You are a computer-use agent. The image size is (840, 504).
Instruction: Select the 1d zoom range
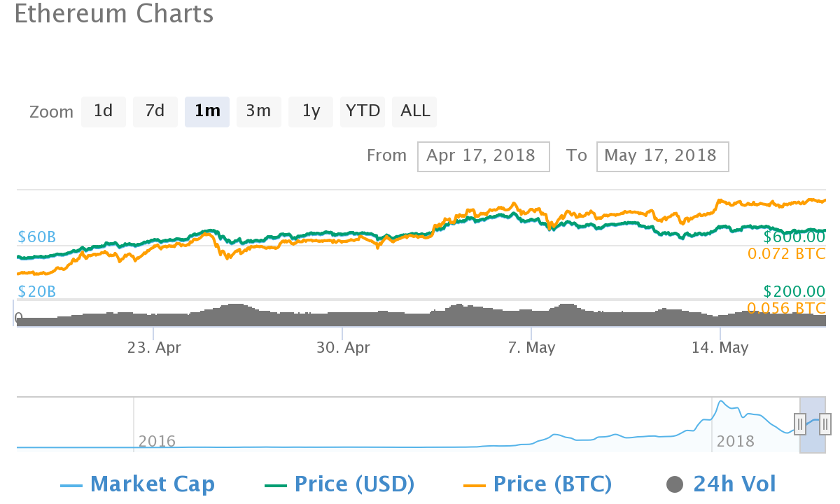point(104,112)
